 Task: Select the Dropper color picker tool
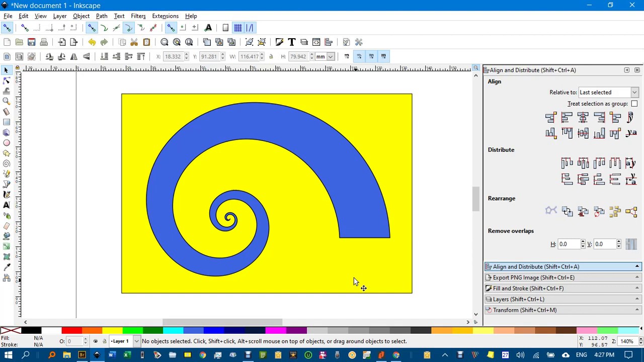(x=7, y=267)
